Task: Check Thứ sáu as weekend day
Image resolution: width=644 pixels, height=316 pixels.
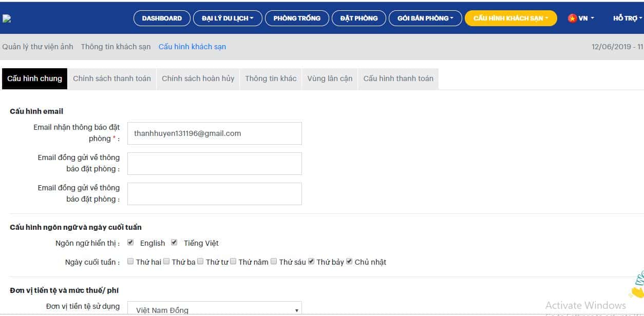Action: point(274,262)
